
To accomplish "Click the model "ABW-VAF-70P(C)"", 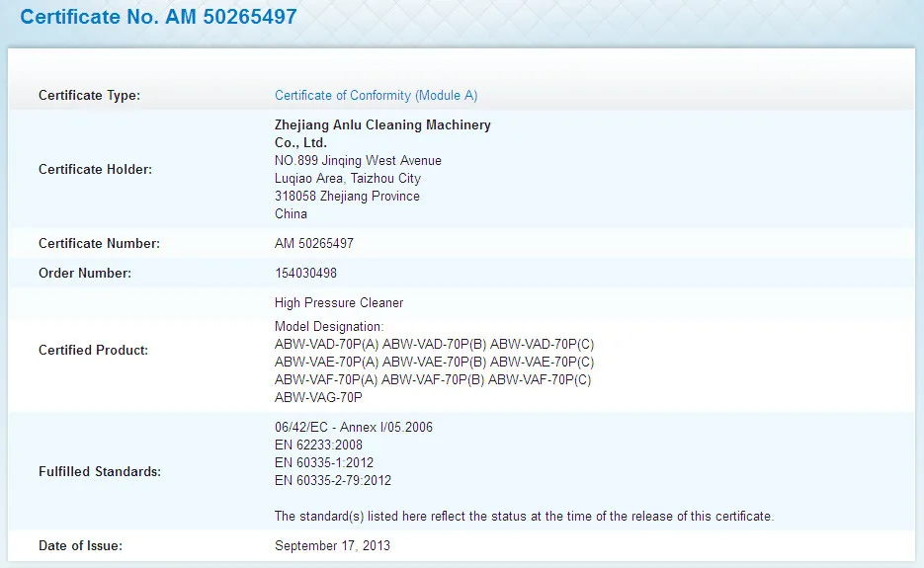I will tap(540, 379).
